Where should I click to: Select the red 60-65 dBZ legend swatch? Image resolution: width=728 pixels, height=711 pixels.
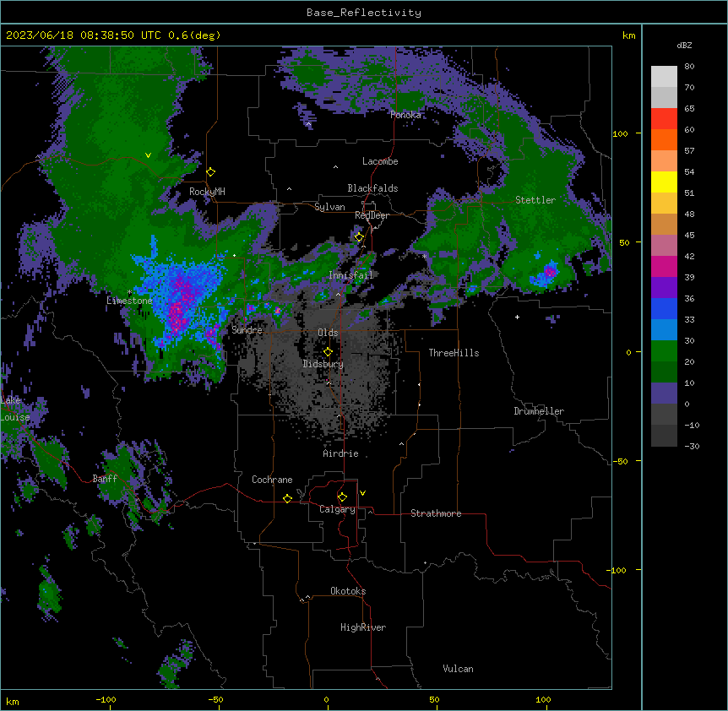664,118
